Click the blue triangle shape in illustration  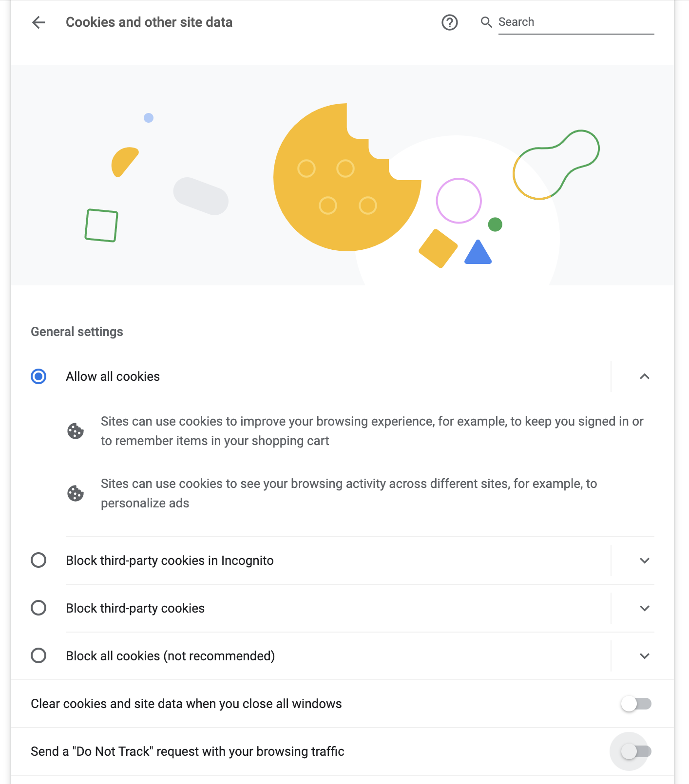tap(478, 253)
